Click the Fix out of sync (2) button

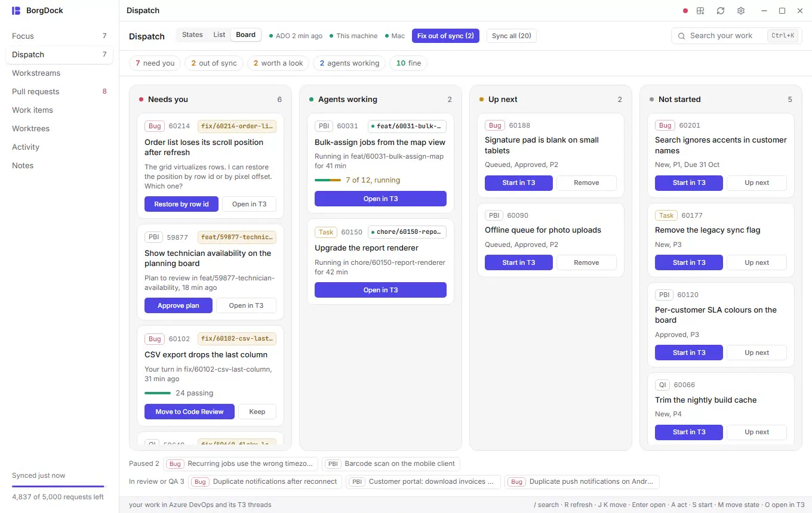coord(445,36)
